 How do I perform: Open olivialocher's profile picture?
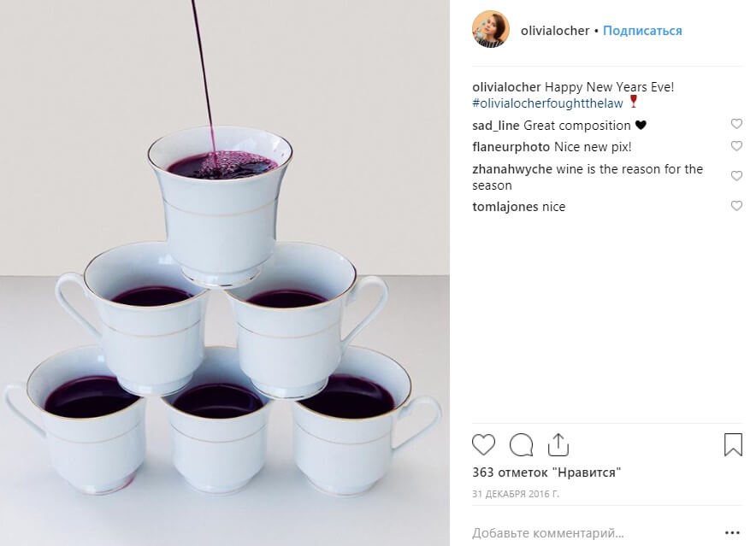(491, 30)
